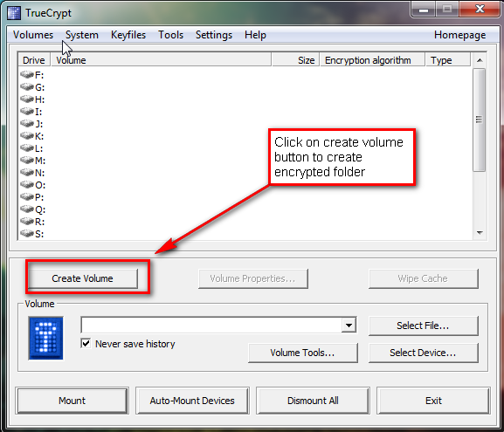
Task: Click the Mount button
Action: (72, 401)
